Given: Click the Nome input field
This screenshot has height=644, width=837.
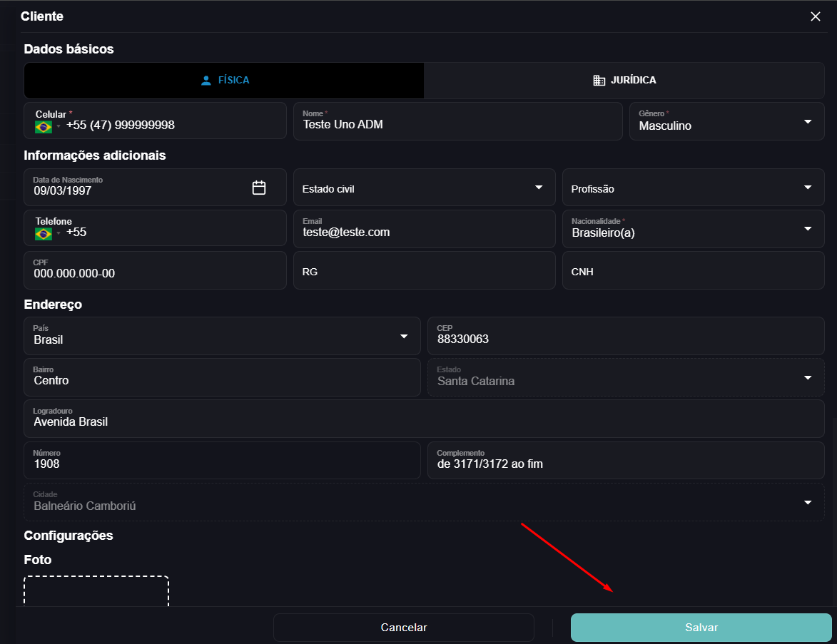Looking at the screenshot, I should coord(458,122).
